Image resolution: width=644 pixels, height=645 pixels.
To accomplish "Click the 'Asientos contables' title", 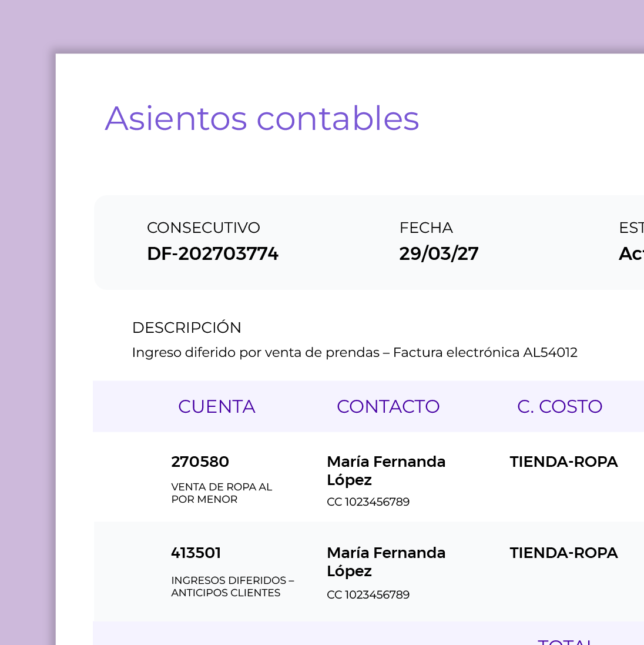I will 262,118.
